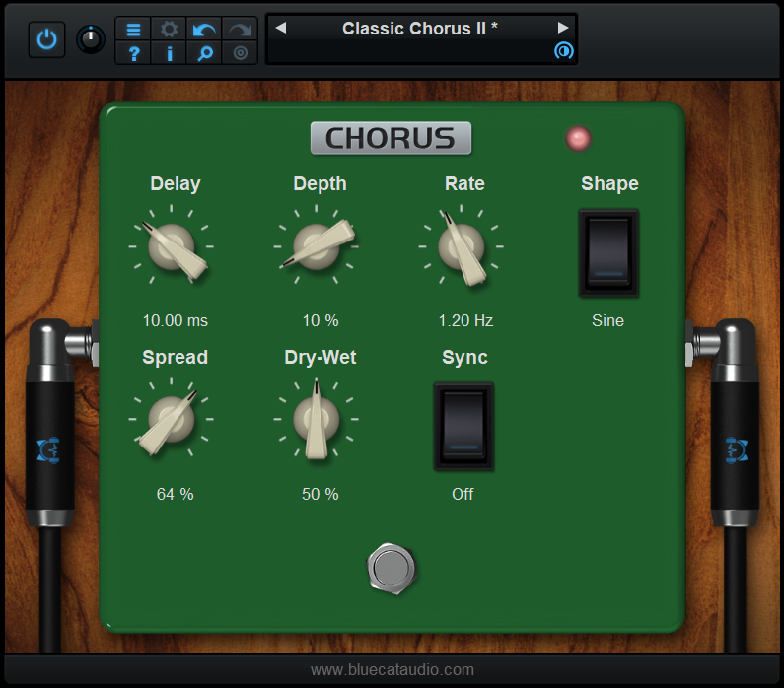This screenshot has width=784, height=688.
Task: Open the main menu hamburger icon
Action: [133, 29]
